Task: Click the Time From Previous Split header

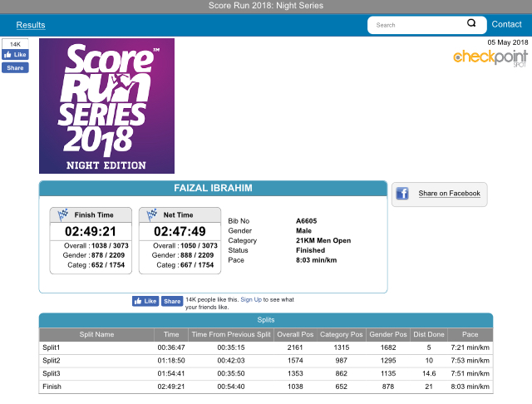Action: pyautogui.click(x=231, y=334)
